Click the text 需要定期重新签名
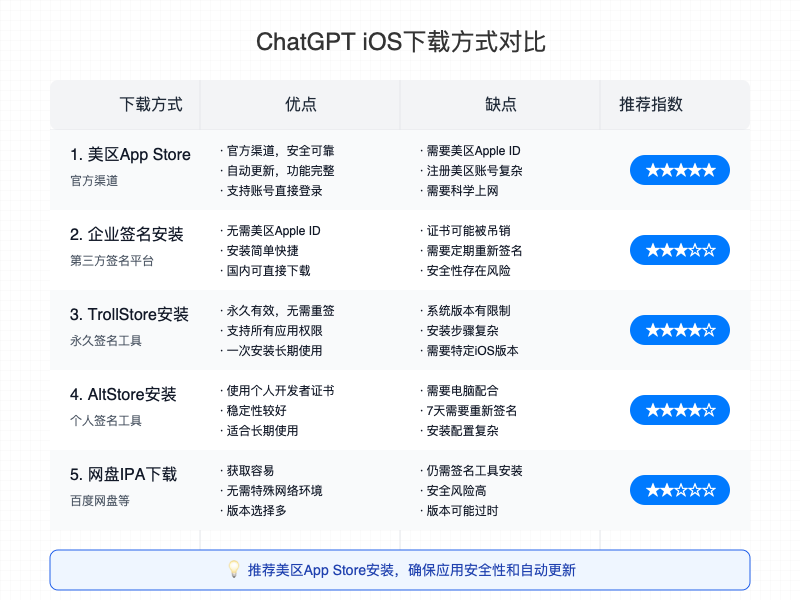800x600 pixels. coord(474,251)
